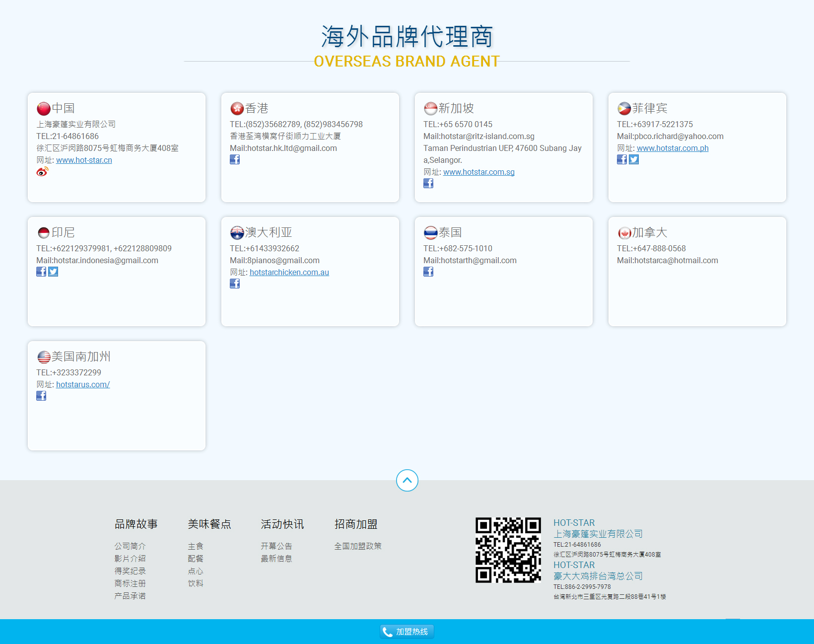
Task: Open footer link 开幕公告
Action: [x=276, y=546]
